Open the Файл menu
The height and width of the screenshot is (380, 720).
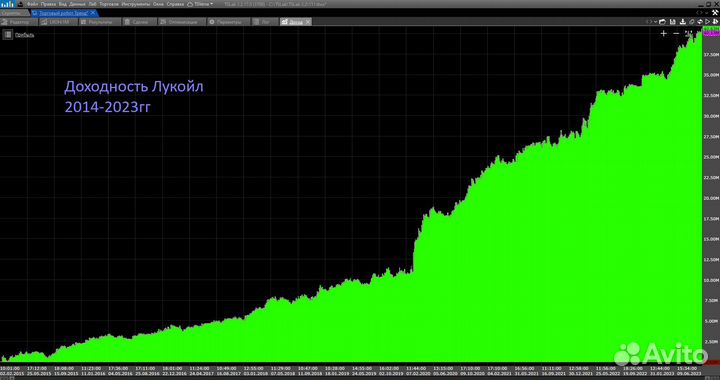[x=32, y=4]
